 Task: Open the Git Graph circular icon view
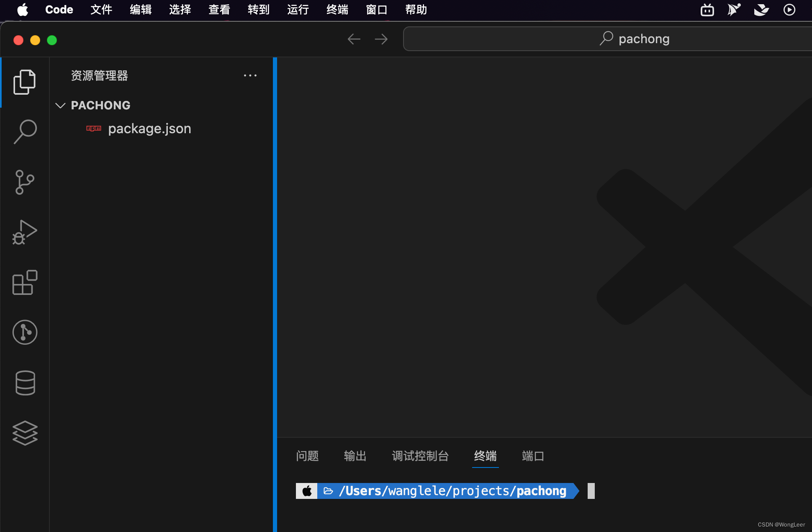tap(25, 333)
